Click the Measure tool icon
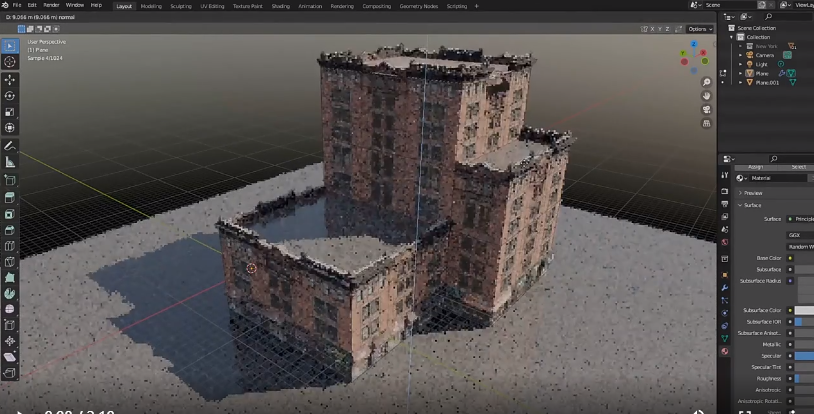The image size is (814, 414). click(10, 162)
